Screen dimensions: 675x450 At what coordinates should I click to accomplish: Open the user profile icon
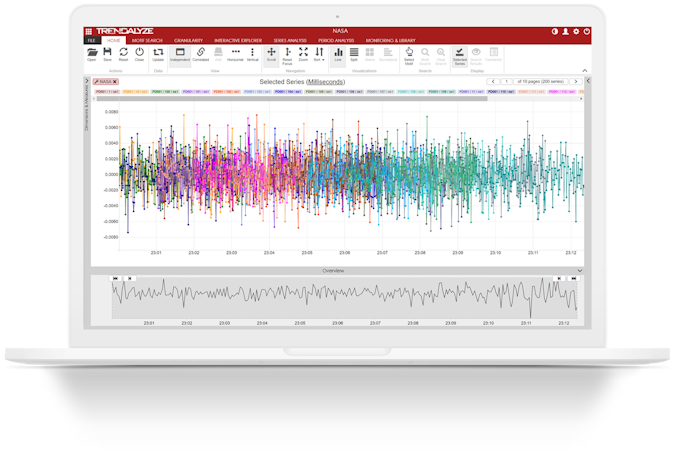click(x=566, y=31)
